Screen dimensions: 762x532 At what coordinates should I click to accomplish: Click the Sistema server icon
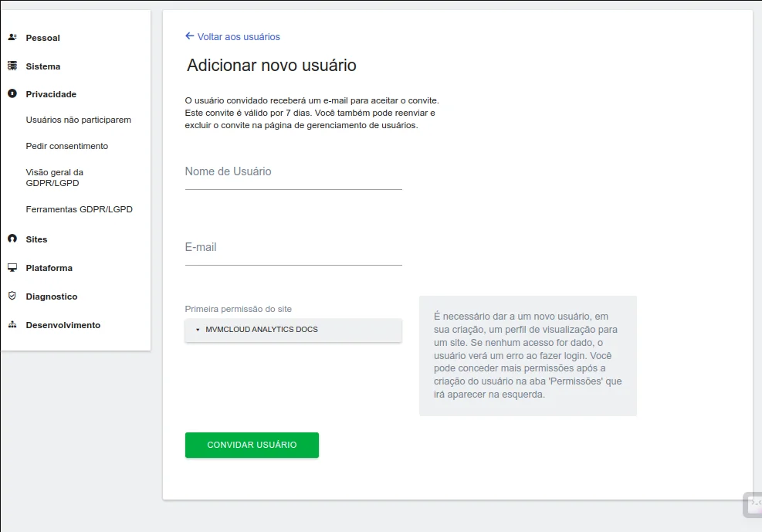[12, 66]
